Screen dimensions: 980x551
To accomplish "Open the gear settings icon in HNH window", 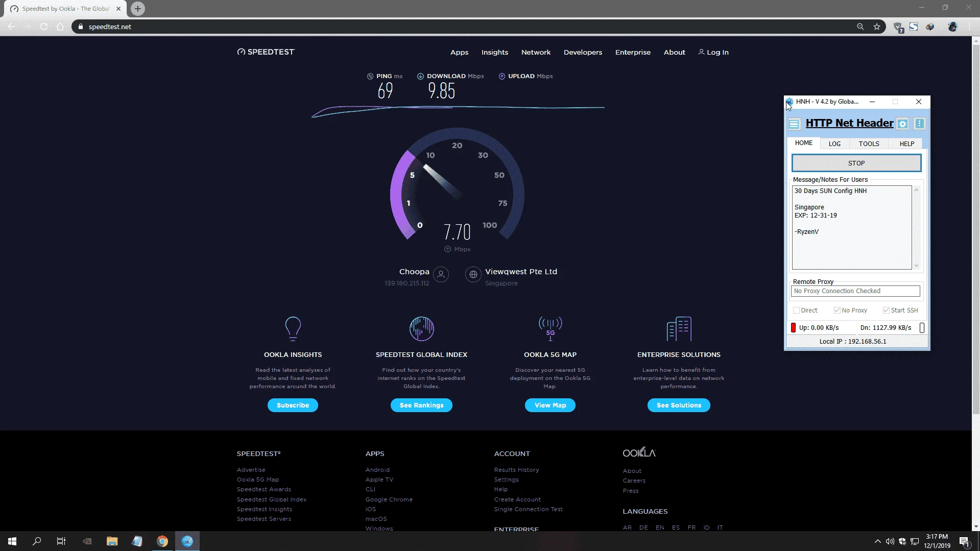I will point(902,124).
